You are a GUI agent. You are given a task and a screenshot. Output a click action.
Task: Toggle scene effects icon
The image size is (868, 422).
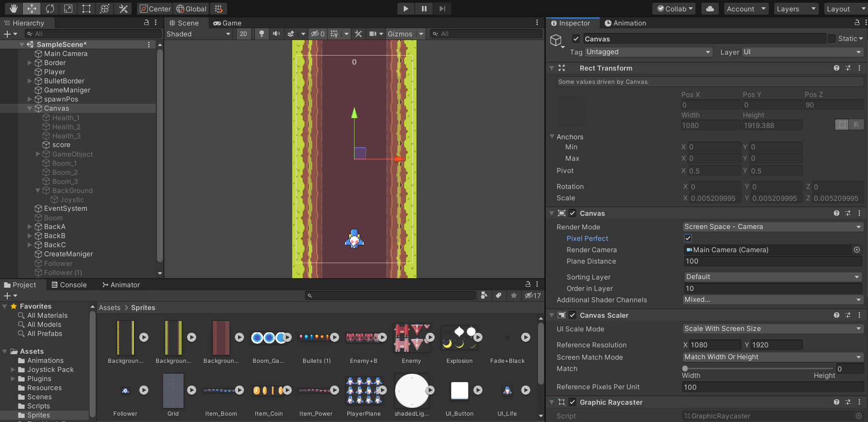291,34
